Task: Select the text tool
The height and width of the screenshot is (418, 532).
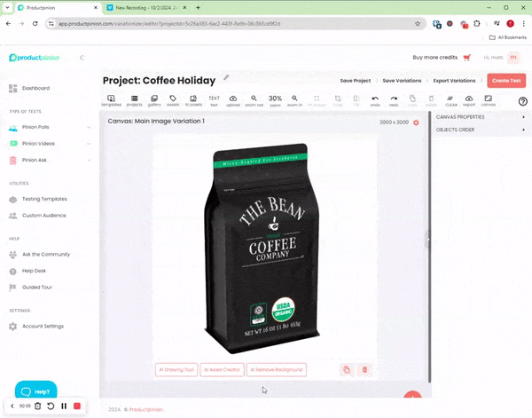Action: (x=214, y=99)
